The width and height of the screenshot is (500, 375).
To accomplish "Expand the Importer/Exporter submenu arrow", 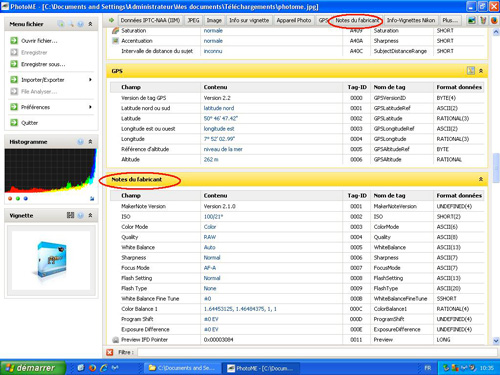I will coord(90,79).
